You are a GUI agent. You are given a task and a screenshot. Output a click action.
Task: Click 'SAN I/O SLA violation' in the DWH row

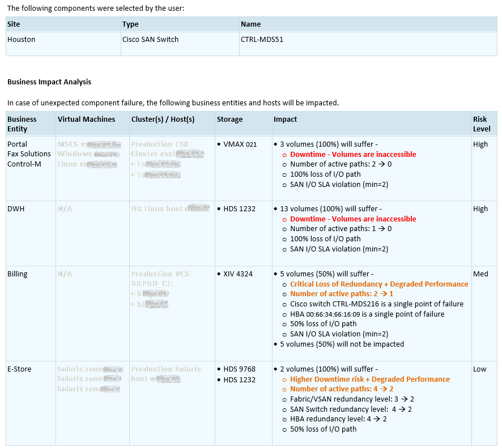[339, 249]
